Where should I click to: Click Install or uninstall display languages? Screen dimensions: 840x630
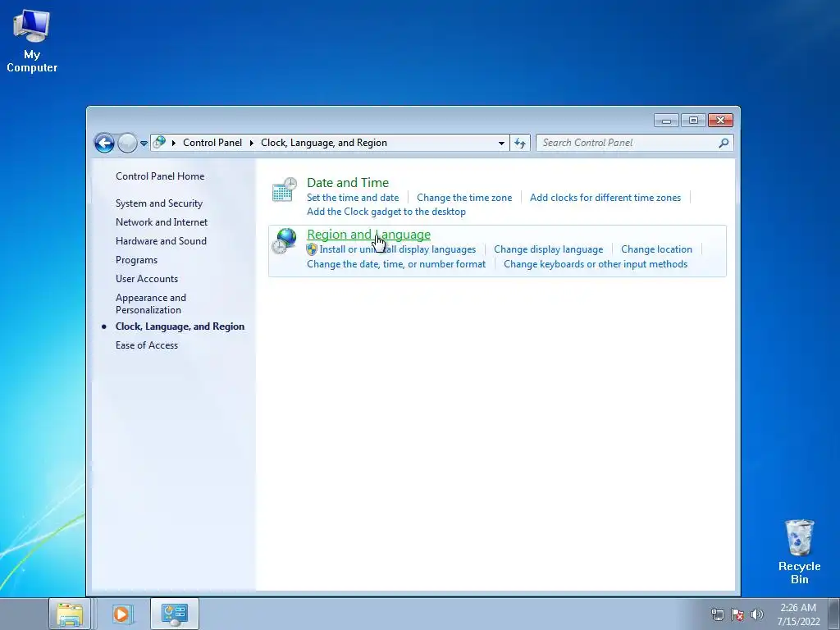coord(398,249)
